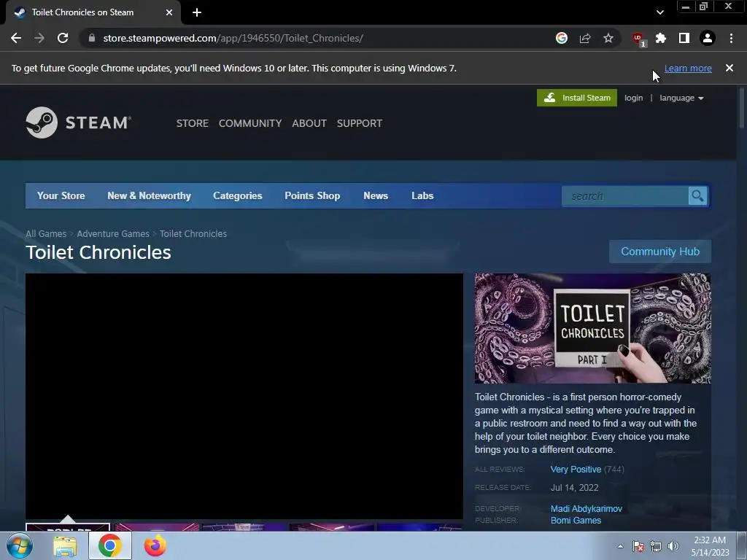Show hidden tray icons arrow
This screenshot has height=560, width=747.
pos(620,546)
